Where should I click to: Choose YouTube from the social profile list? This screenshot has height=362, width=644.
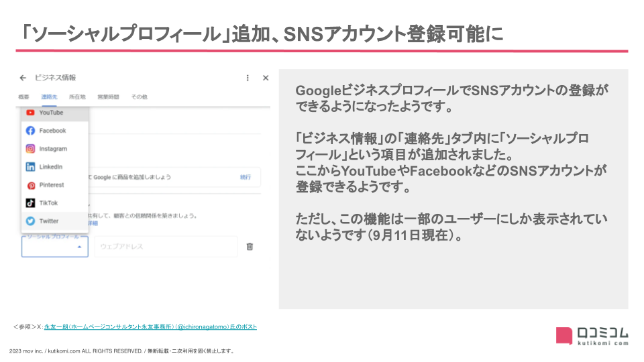pos(54,113)
